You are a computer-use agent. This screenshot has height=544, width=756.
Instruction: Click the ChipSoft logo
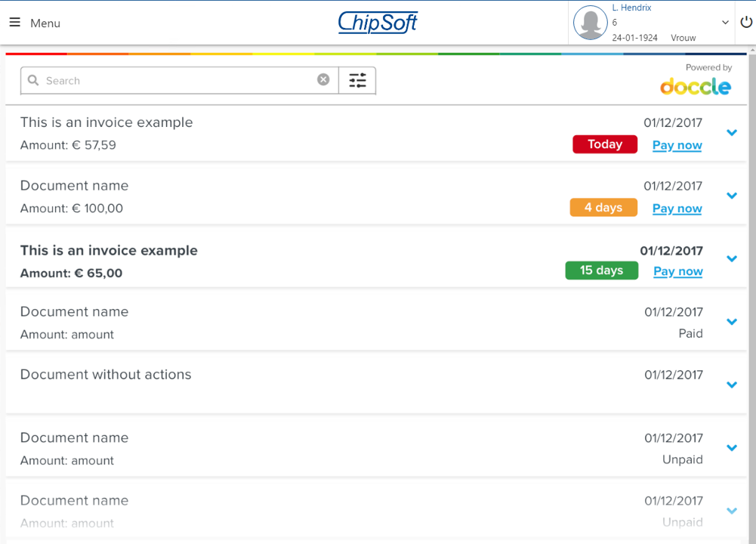pyautogui.click(x=378, y=23)
